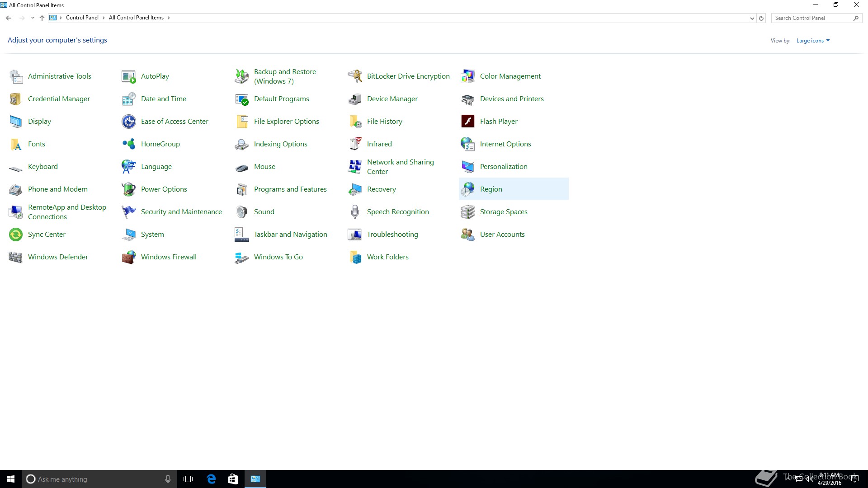Go up one level with Up arrow
This screenshot has width=868, height=488.
point(42,18)
